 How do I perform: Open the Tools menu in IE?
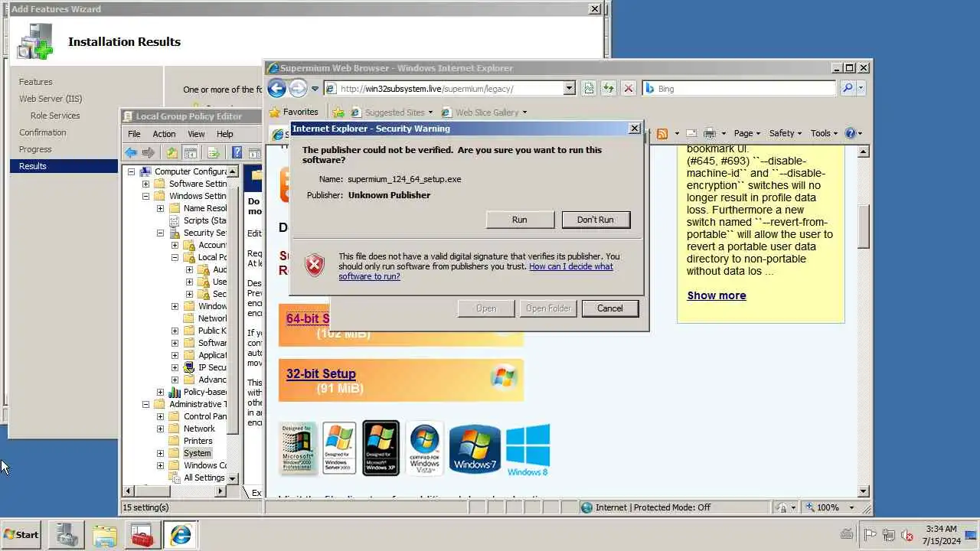click(x=824, y=133)
